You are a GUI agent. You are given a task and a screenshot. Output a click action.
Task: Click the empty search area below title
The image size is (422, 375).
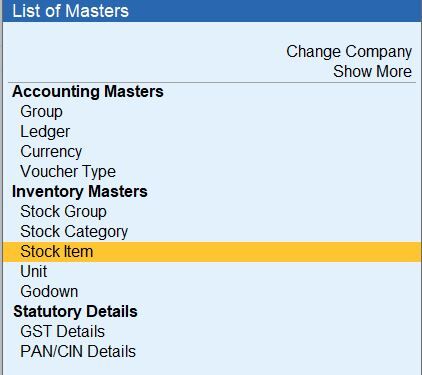point(212,32)
